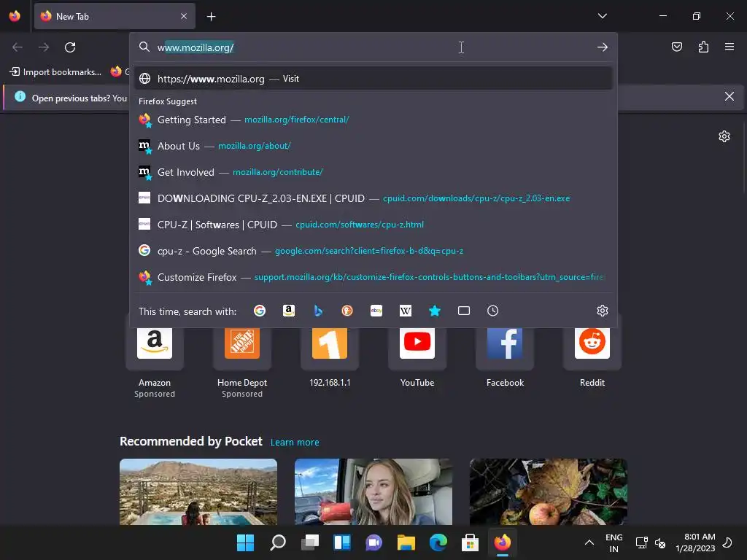Search open tabs using the tab icon
Image resolution: width=747 pixels, height=560 pixels.
coord(464,311)
